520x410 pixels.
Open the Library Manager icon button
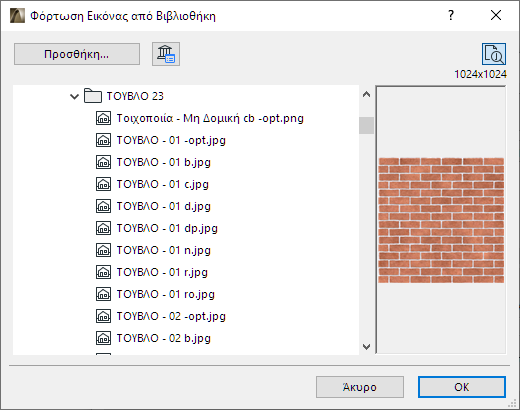click(x=166, y=54)
